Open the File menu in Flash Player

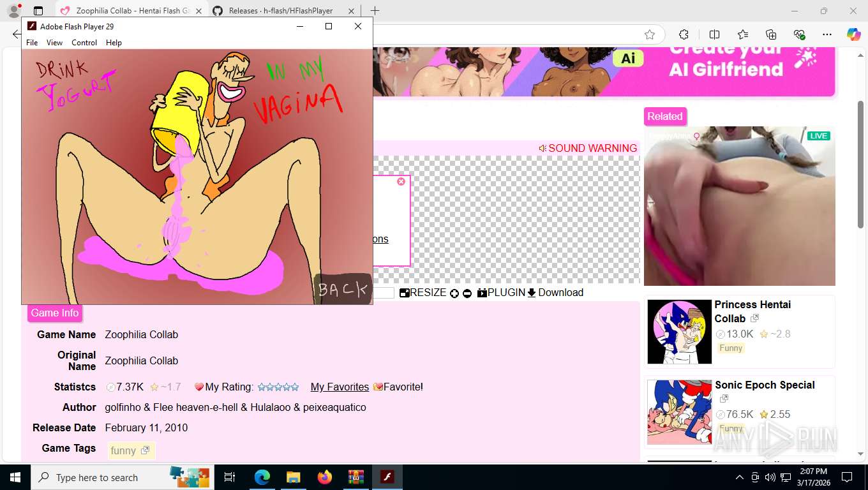[32, 43]
